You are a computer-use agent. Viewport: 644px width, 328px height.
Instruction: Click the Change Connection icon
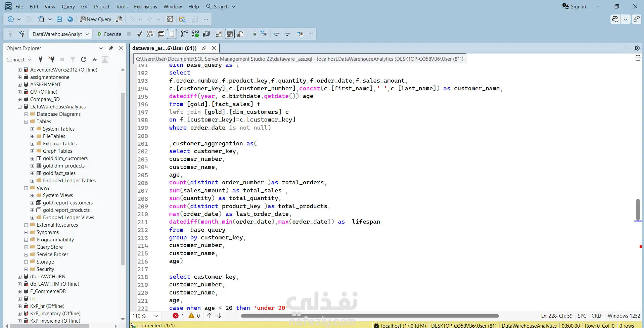tap(21, 34)
